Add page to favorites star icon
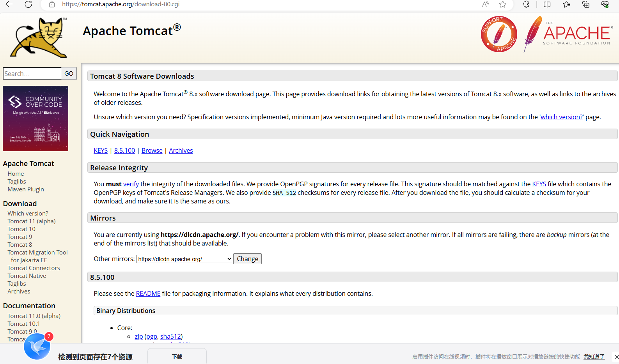The height and width of the screenshot is (364, 619). 503,4
